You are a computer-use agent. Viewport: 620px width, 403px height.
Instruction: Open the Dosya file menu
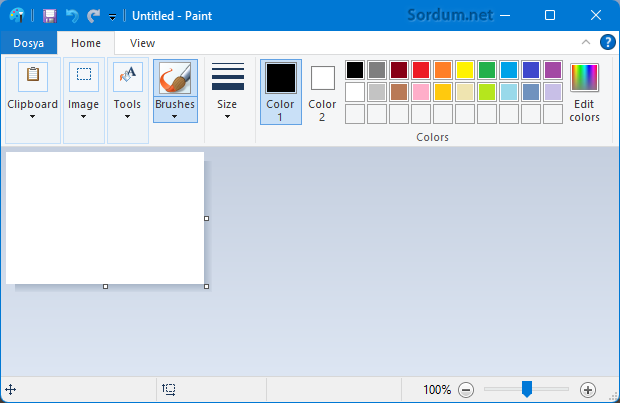[x=28, y=43]
